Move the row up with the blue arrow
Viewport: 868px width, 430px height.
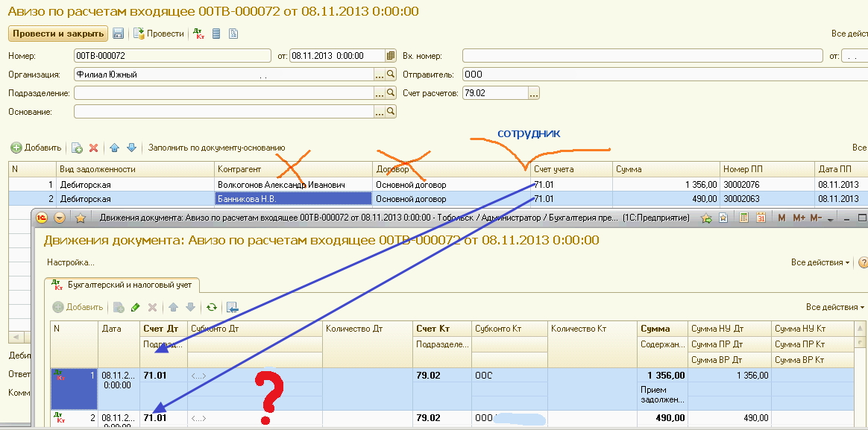tap(115, 148)
